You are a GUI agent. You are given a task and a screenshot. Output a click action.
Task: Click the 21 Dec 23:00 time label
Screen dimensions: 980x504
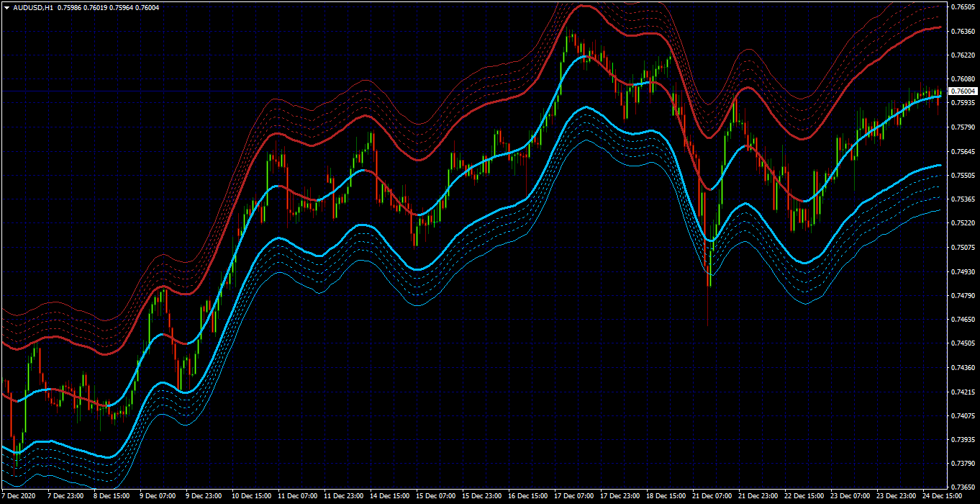coord(758,496)
